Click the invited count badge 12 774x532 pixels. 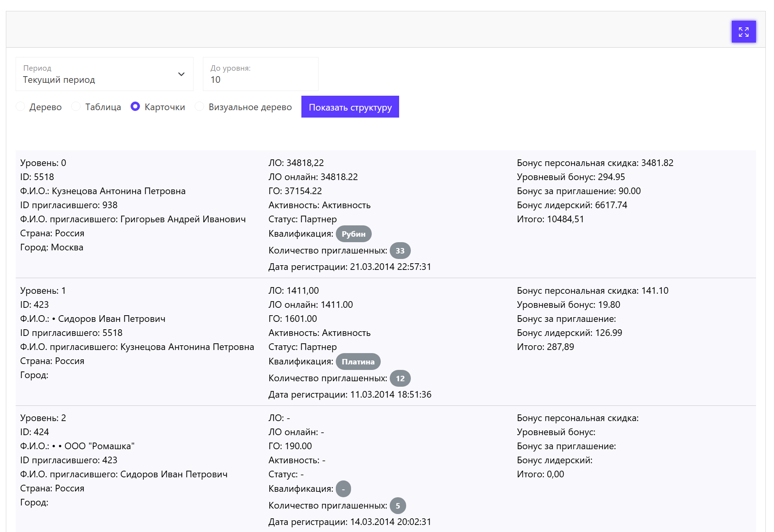(x=400, y=378)
